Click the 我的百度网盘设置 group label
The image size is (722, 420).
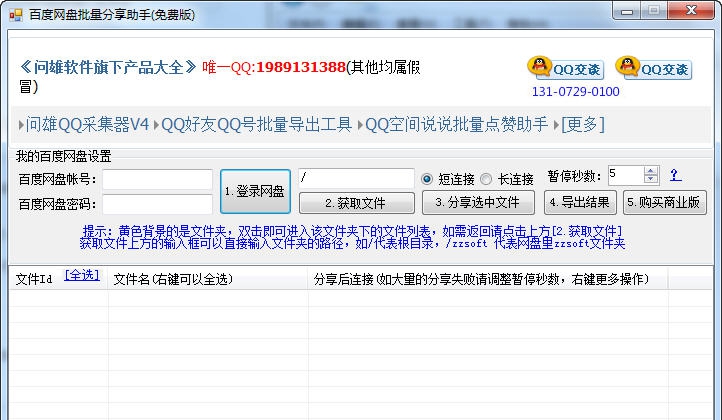[64, 156]
